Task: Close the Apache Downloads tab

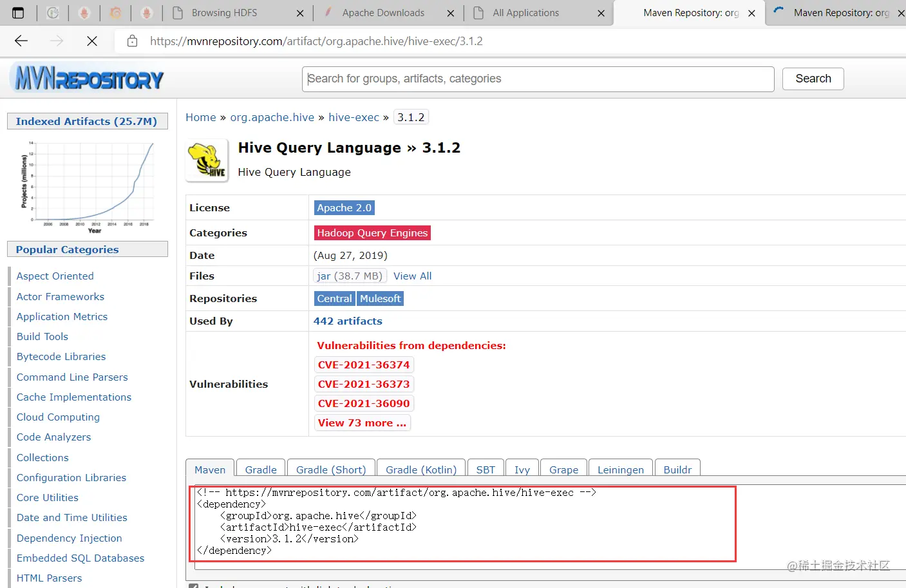Action: click(450, 13)
